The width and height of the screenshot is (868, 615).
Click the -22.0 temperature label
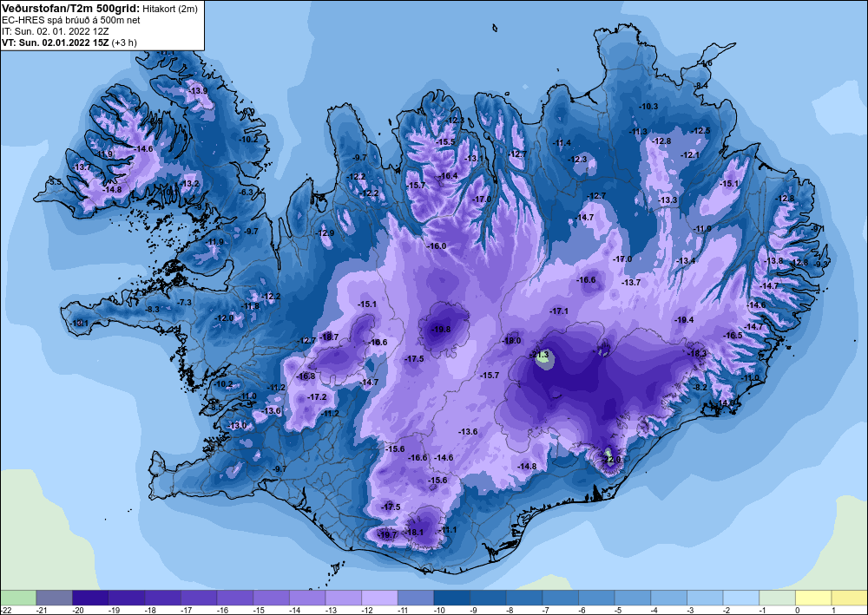tap(611, 460)
